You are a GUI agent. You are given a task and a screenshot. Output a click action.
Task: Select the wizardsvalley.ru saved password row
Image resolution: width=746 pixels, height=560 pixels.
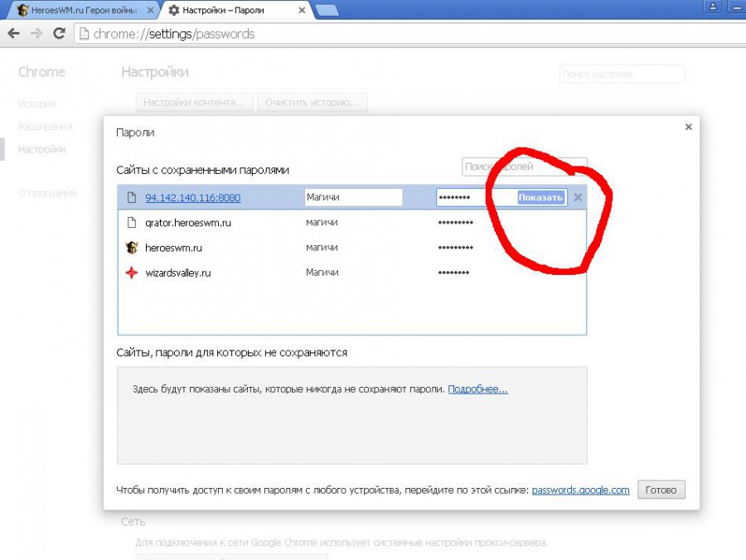coord(351,273)
